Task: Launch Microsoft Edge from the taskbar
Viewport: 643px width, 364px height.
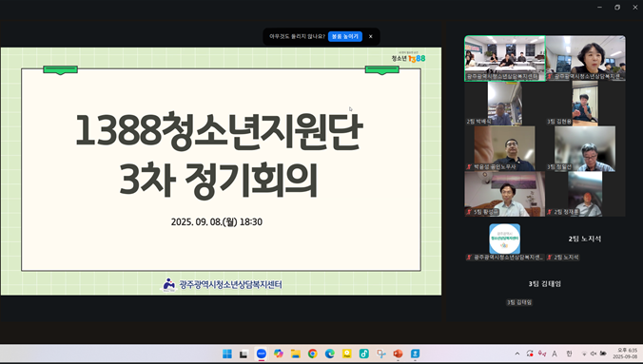Action: [330, 354]
